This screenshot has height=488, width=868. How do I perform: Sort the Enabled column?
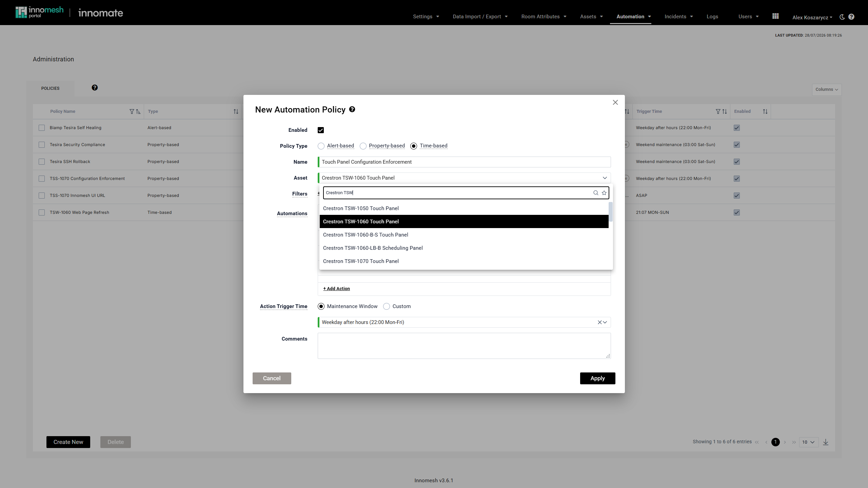point(765,111)
